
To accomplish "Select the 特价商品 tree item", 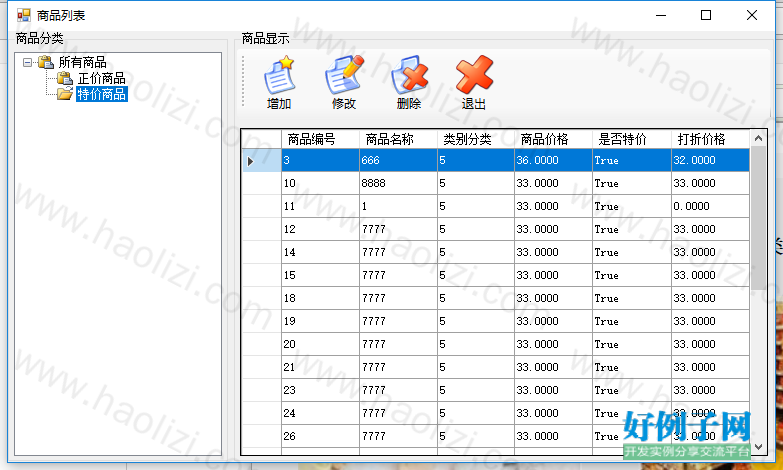I will [x=102, y=94].
